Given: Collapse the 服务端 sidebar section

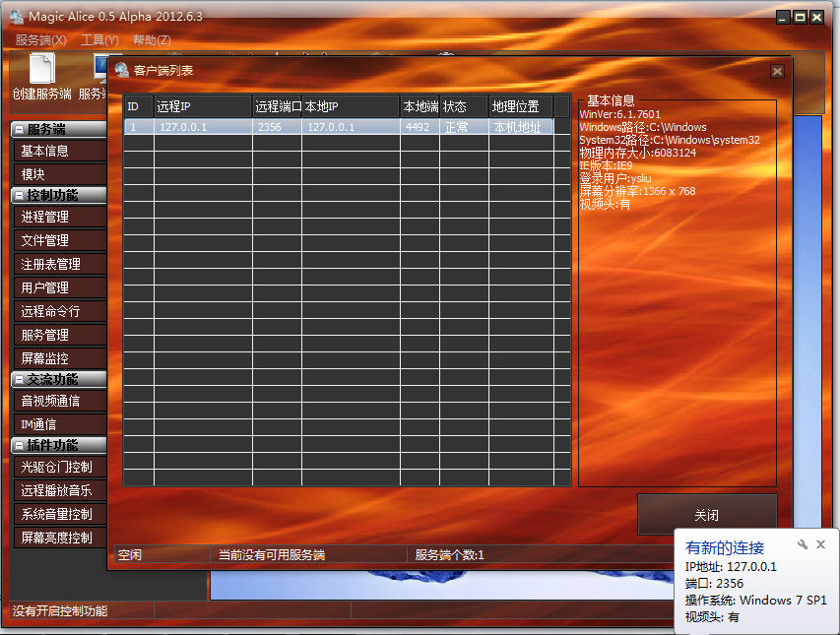Looking at the screenshot, I should pyautogui.click(x=20, y=130).
